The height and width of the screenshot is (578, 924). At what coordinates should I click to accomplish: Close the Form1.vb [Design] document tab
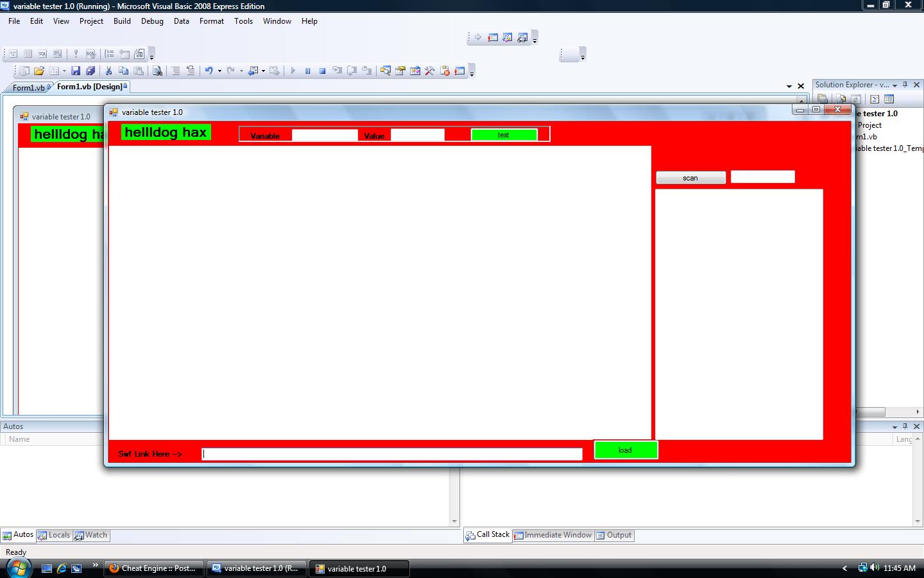[x=801, y=86]
